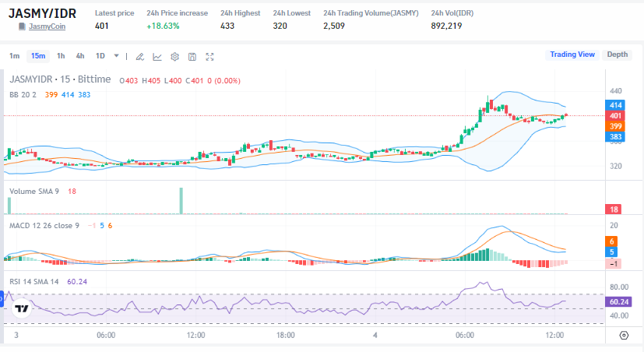
Task: Select the 1m timeframe
Action: [15, 56]
